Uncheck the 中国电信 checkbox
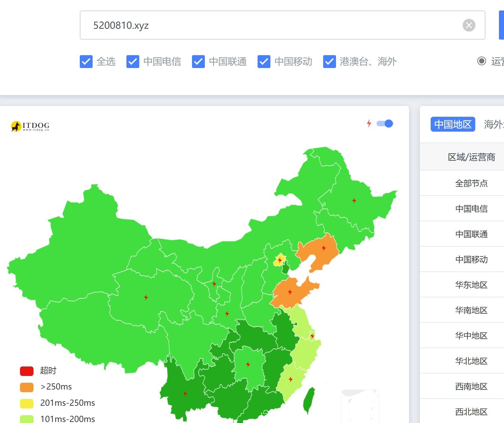504x423 pixels. [x=133, y=62]
